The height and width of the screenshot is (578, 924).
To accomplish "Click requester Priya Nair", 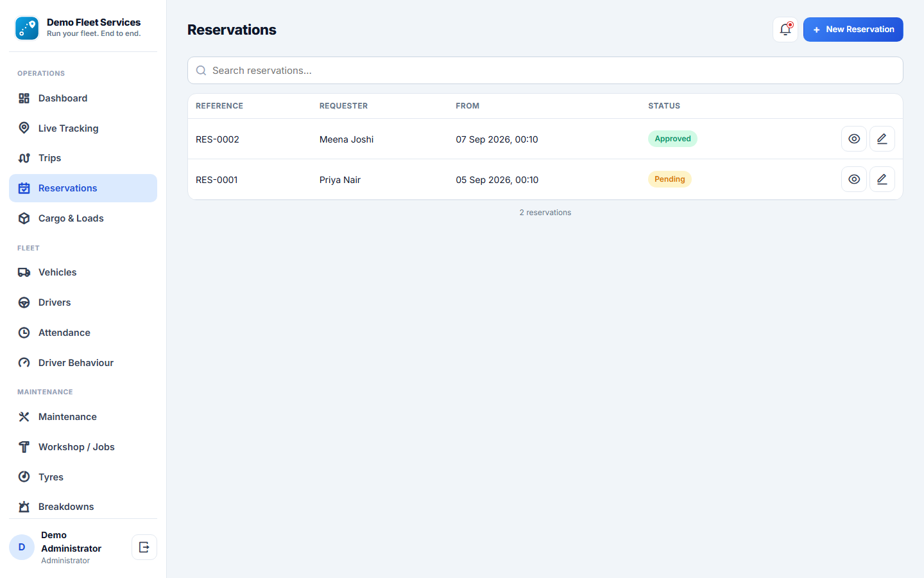I will pyautogui.click(x=340, y=180).
